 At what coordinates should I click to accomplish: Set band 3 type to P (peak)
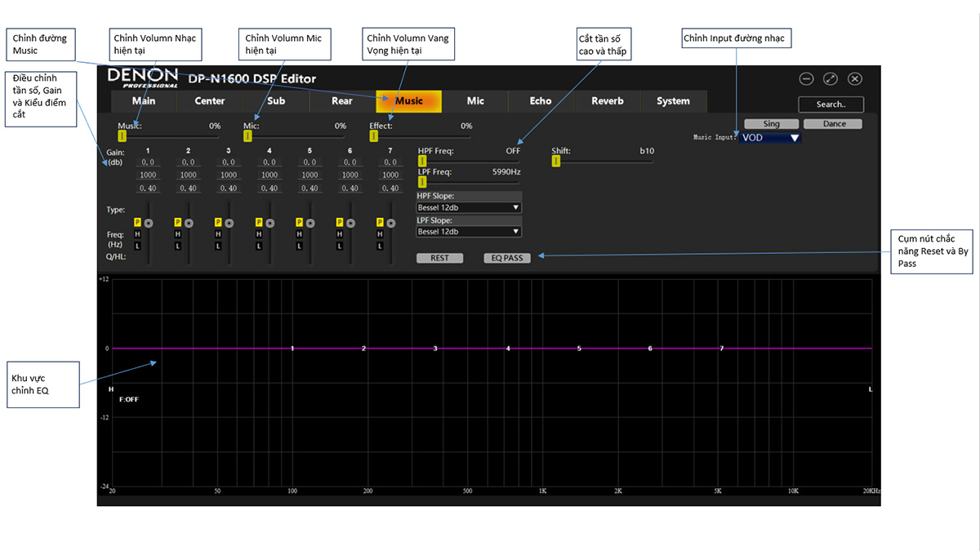218,222
